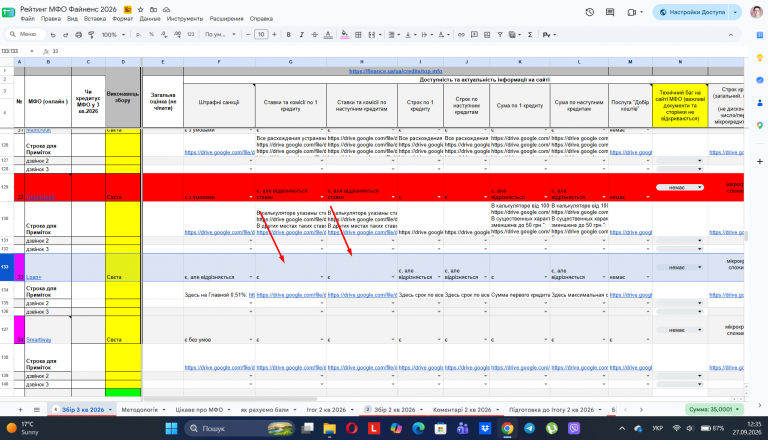Image resolution: width=768 pixels, height=440 pixels.
Task: Format as currency icon
Action: coord(138,35)
